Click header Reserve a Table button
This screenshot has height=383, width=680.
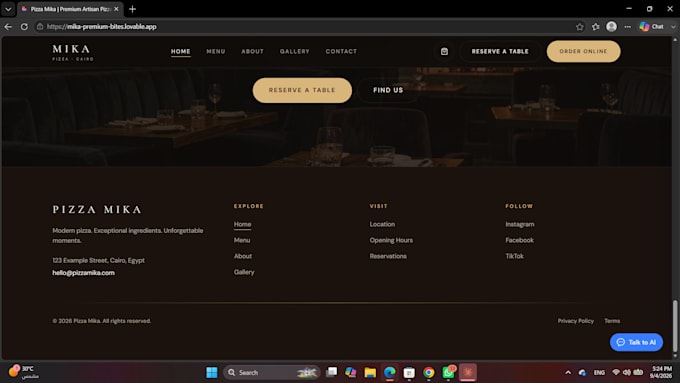tap(500, 51)
